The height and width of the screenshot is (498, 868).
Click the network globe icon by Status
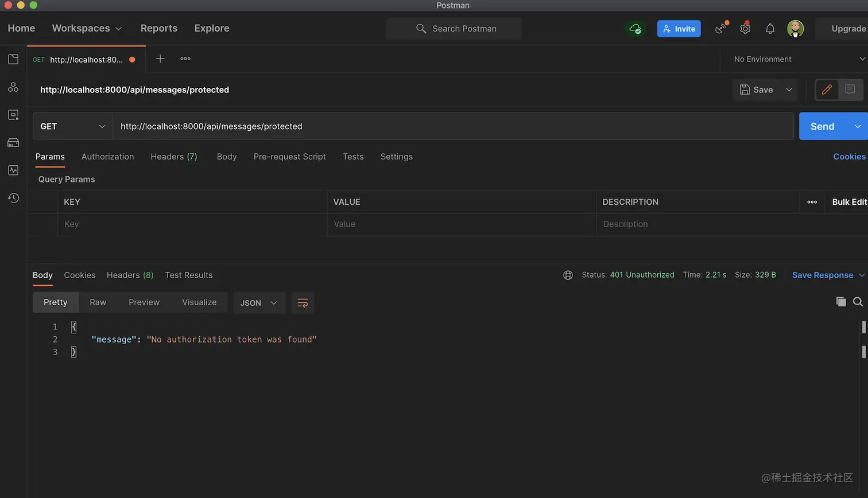pyautogui.click(x=568, y=275)
